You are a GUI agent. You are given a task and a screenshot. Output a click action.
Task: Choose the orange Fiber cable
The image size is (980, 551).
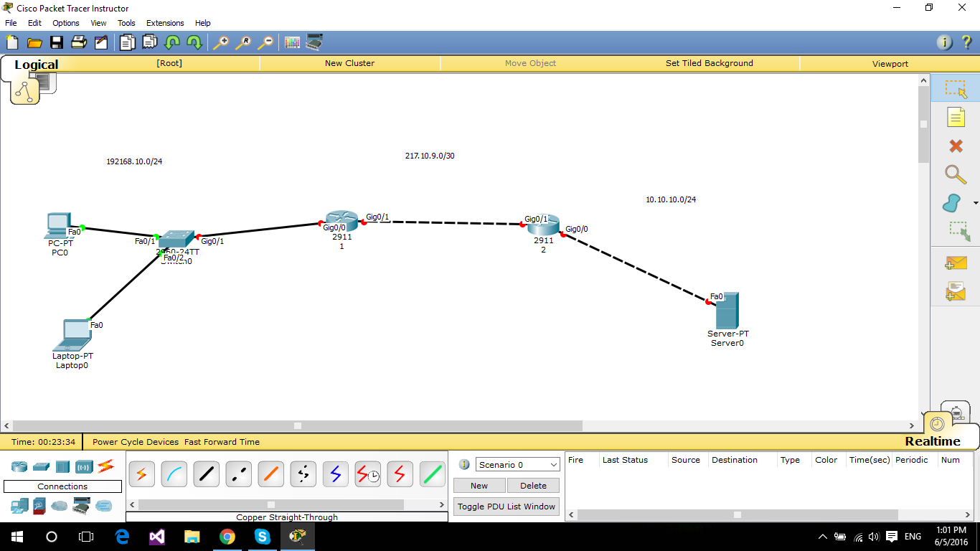[270, 474]
